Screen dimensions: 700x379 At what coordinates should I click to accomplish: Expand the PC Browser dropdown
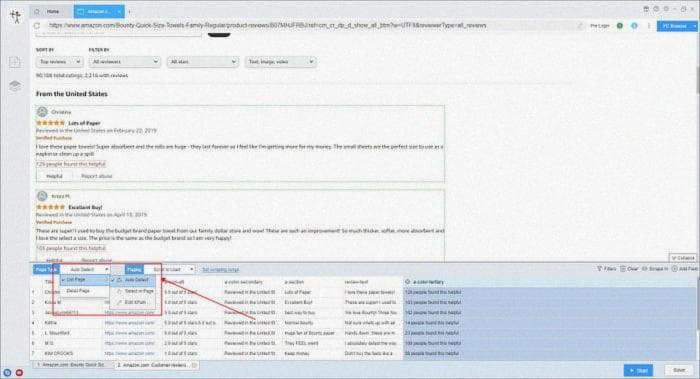click(x=695, y=26)
